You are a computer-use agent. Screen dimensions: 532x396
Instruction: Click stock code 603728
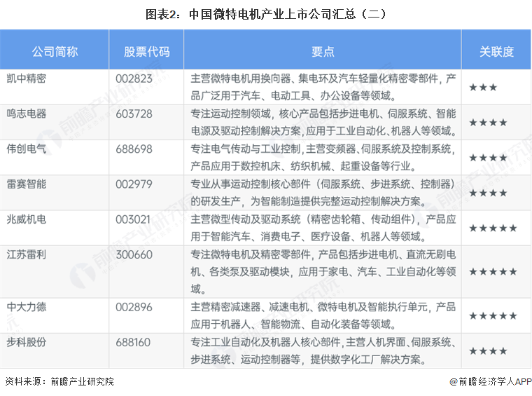tap(134, 114)
